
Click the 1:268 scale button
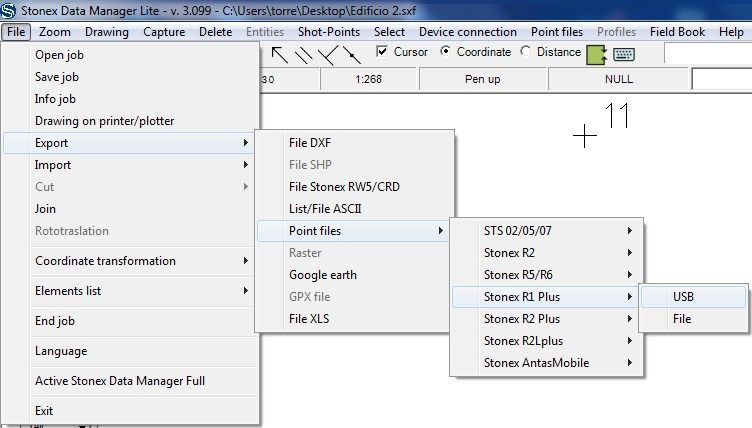tap(368, 79)
